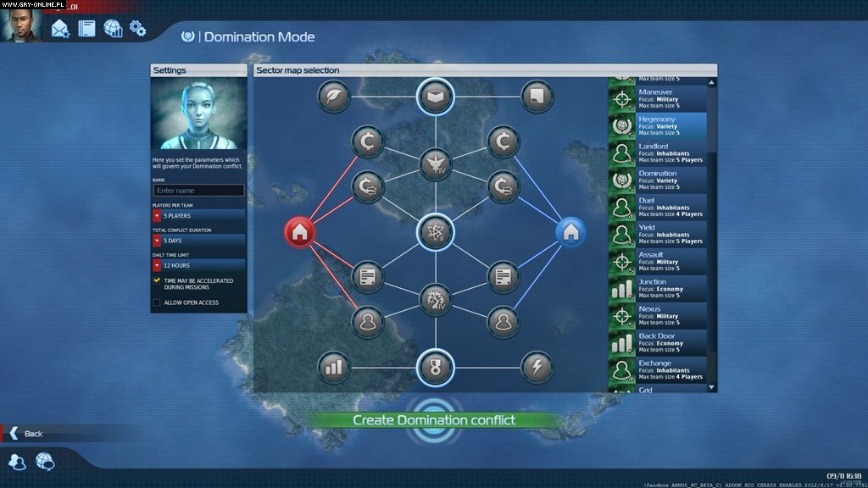Select the leaf sector node

[x=334, y=97]
